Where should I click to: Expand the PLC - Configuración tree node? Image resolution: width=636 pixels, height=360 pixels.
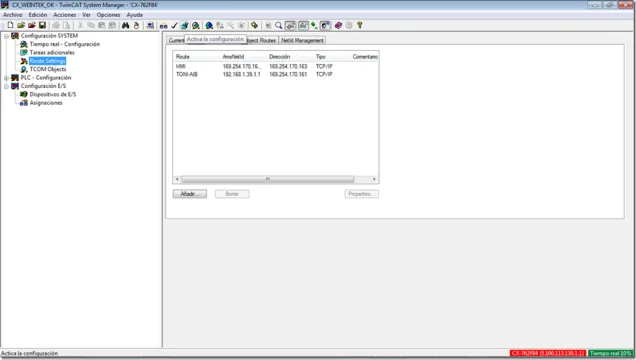[6, 77]
